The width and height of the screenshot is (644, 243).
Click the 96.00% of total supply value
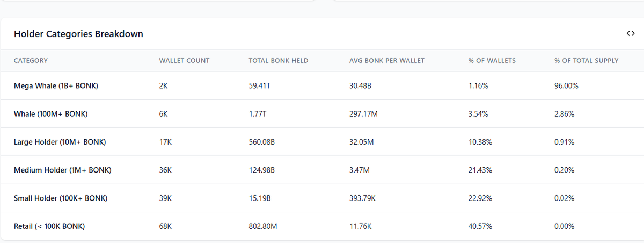tap(567, 85)
